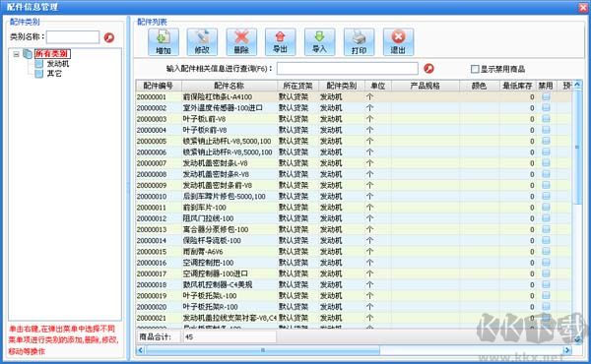Image resolution: width=591 pixels, height=364 pixels.
Task: Sort by 配件名称 column header
Action: coord(230,86)
